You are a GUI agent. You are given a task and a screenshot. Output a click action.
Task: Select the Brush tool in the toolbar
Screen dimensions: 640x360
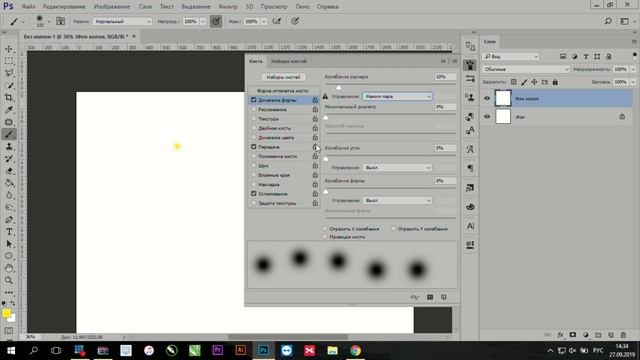click(9, 134)
